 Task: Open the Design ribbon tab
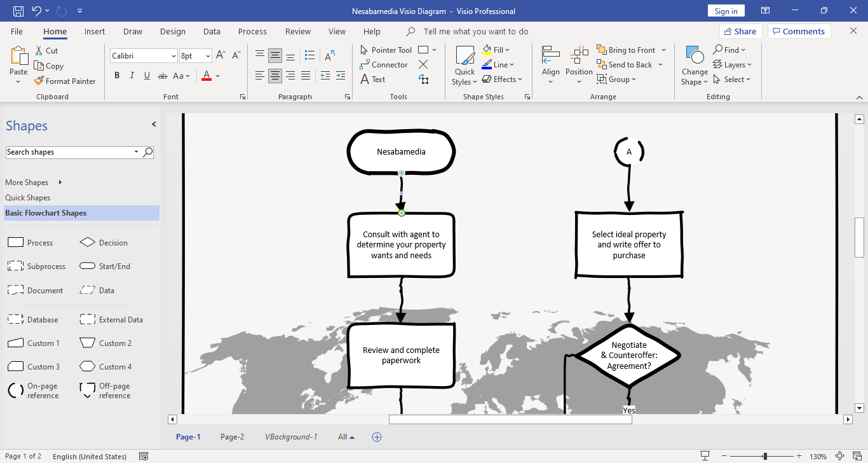tap(172, 31)
